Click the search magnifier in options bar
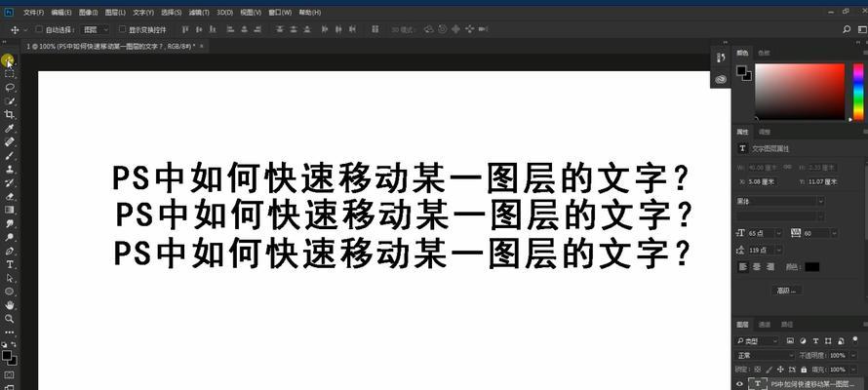Screen dimensions: 868x390 coord(846,29)
